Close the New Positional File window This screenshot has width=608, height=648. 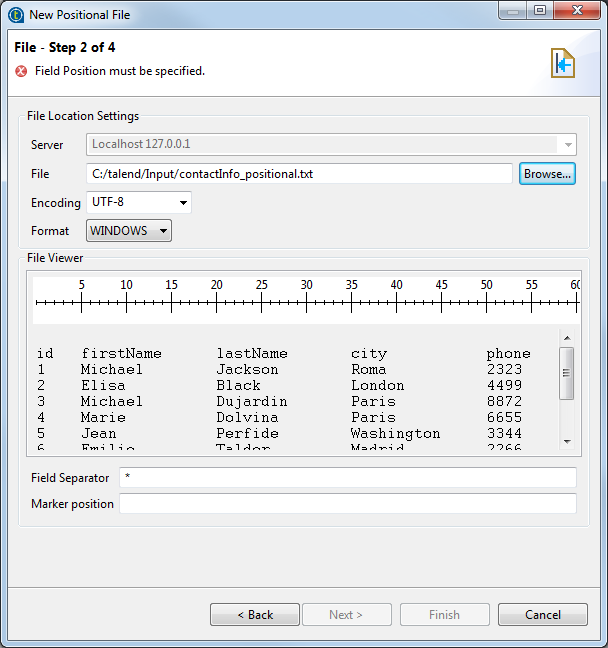pyautogui.click(x=577, y=10)
